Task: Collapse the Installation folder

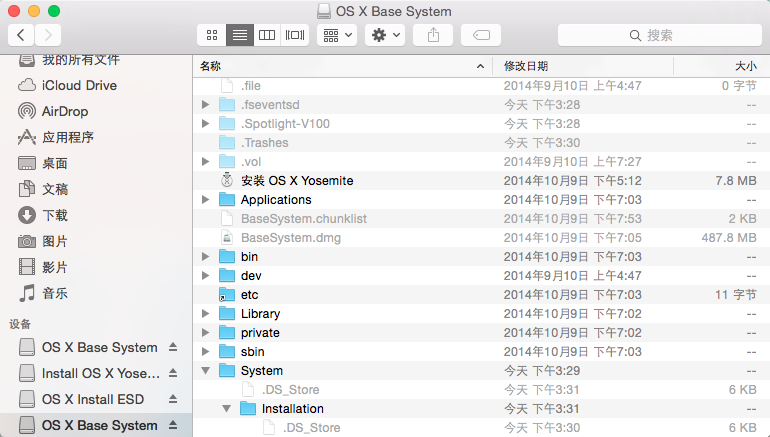Action: pyautogui.click(x=226, y=409)
